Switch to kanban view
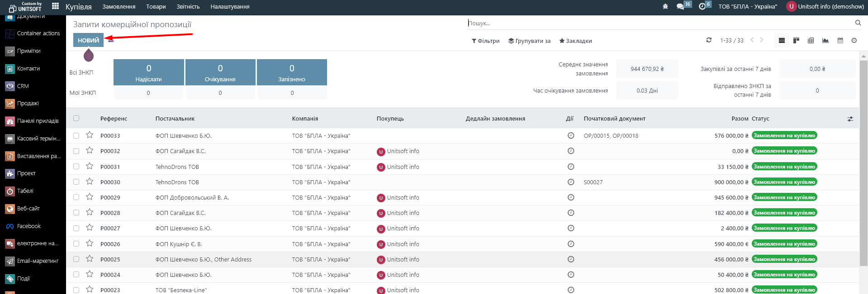This screenshot has height=294, width=868. pos(797,41)
